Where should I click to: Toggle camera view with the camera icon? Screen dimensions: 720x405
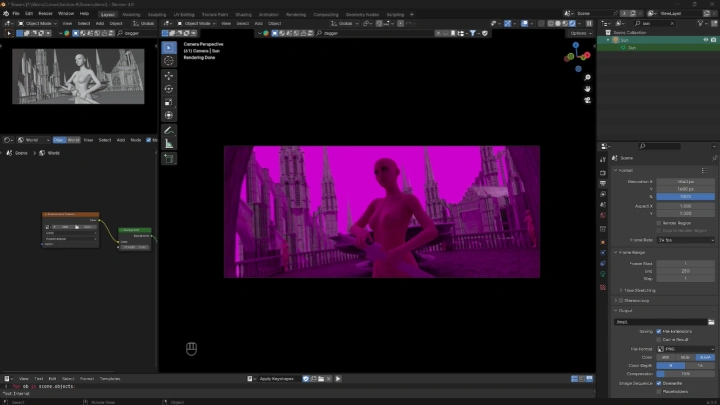tap(587, 100)
